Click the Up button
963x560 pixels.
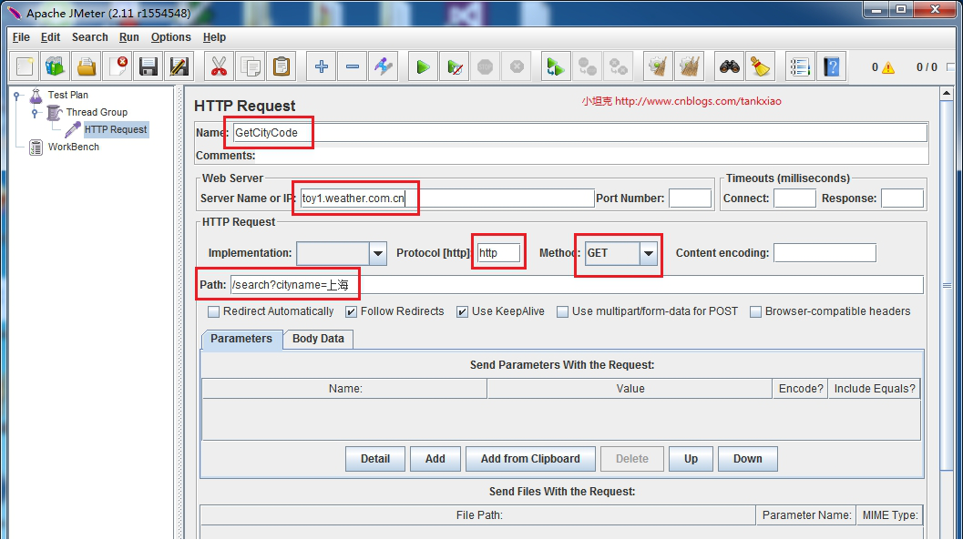(691, 459)
